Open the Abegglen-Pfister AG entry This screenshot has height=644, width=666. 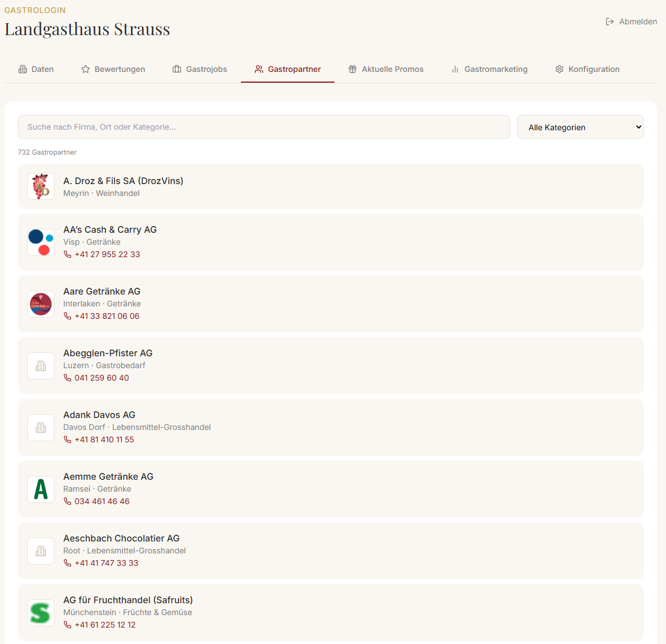click(x=331, y=365)
